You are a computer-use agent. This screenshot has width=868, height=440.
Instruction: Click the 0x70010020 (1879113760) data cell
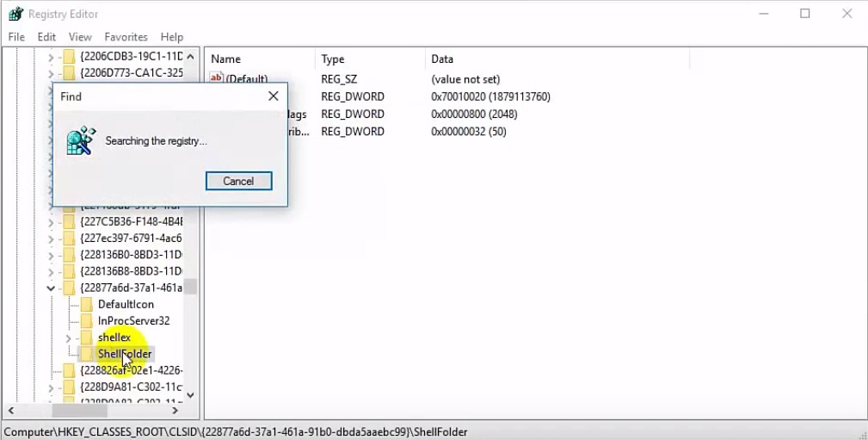[490, 96]
